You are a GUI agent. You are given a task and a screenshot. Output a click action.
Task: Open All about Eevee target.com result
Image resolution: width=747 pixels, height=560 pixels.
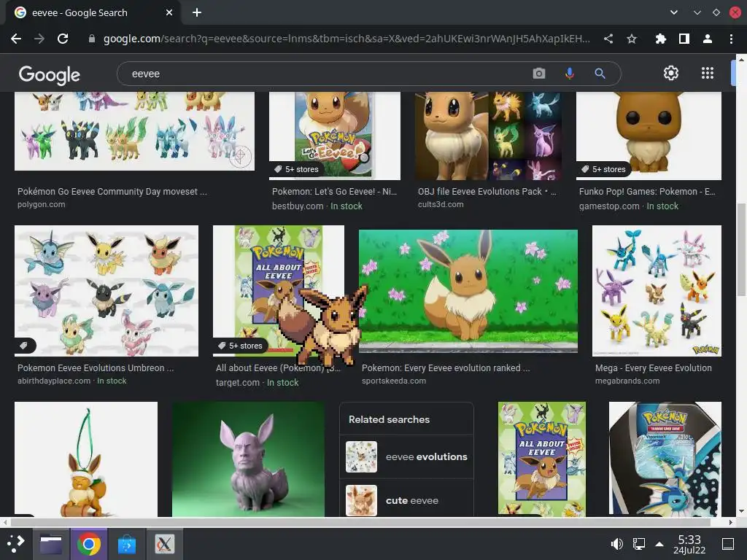pyautogui.click(x=278, y=367)
